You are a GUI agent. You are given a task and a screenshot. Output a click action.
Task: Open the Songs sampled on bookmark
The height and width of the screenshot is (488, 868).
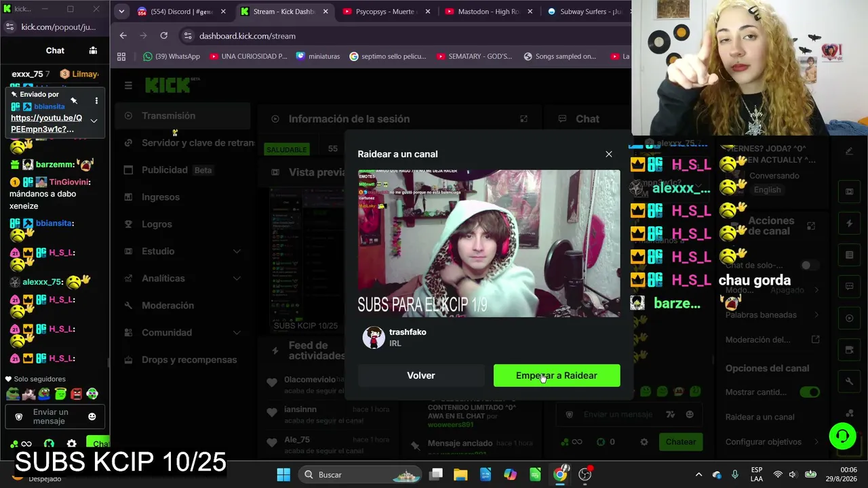click(x=560, y=56)
